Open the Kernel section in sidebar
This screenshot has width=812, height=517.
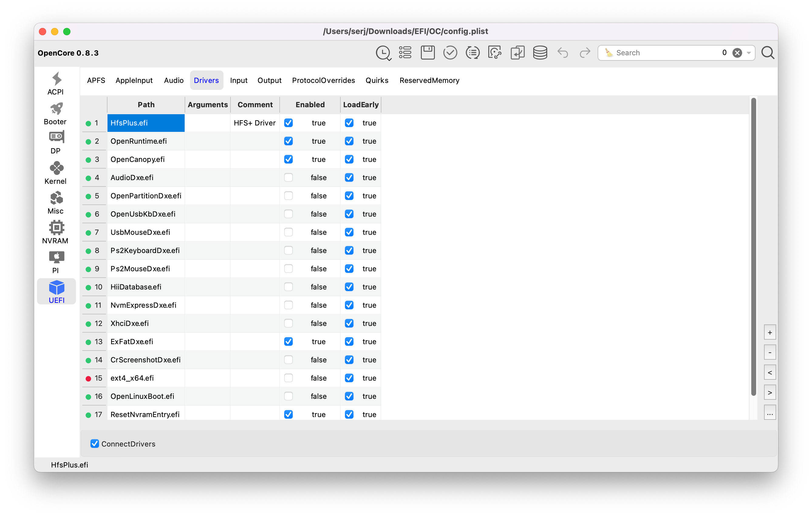coord(56,172)
